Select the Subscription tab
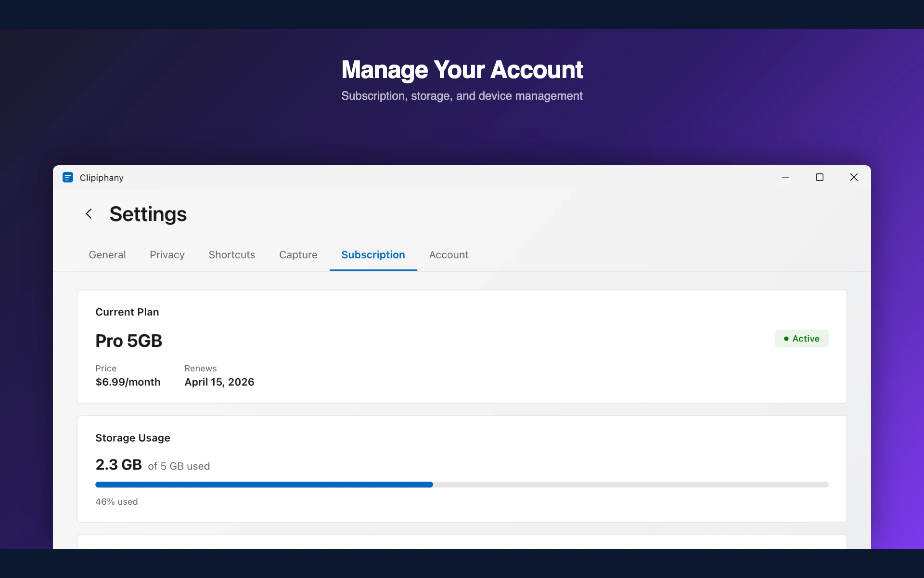The height and width of the screenshot is (578, 924). coord(373,255)
